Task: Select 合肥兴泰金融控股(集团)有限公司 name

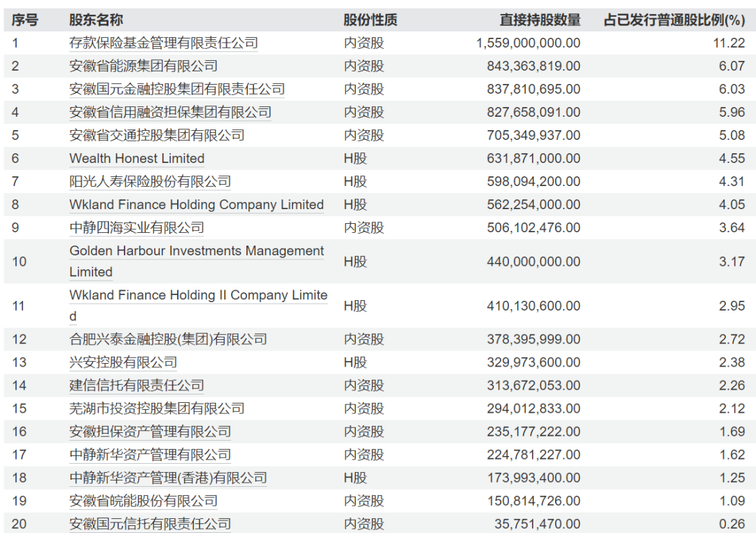Action: pos(168,339)
